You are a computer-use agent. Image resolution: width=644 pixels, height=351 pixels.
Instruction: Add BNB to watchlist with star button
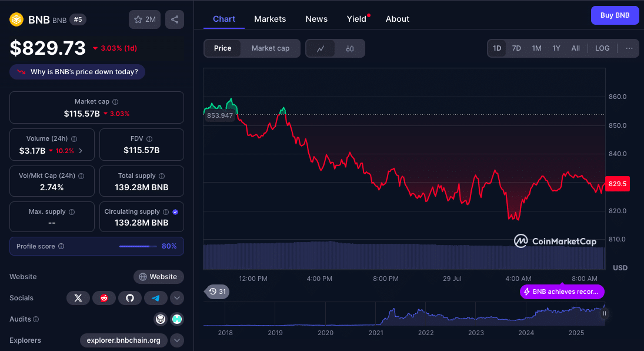[145, 19]
